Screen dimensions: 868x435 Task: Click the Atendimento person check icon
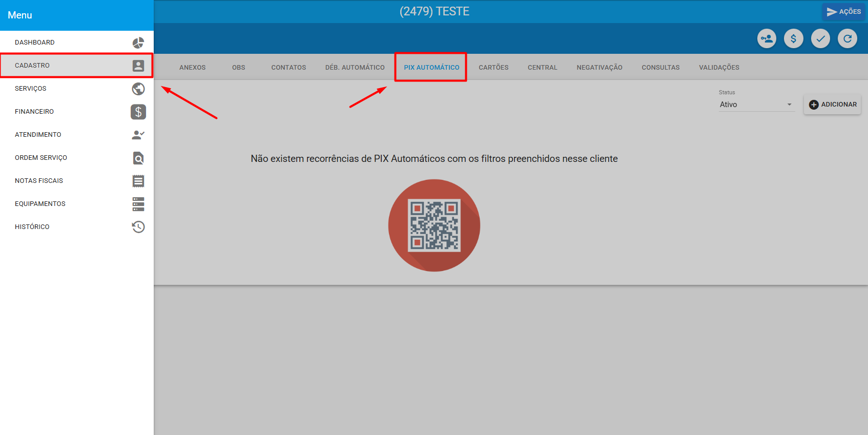(x=138, y=135)
